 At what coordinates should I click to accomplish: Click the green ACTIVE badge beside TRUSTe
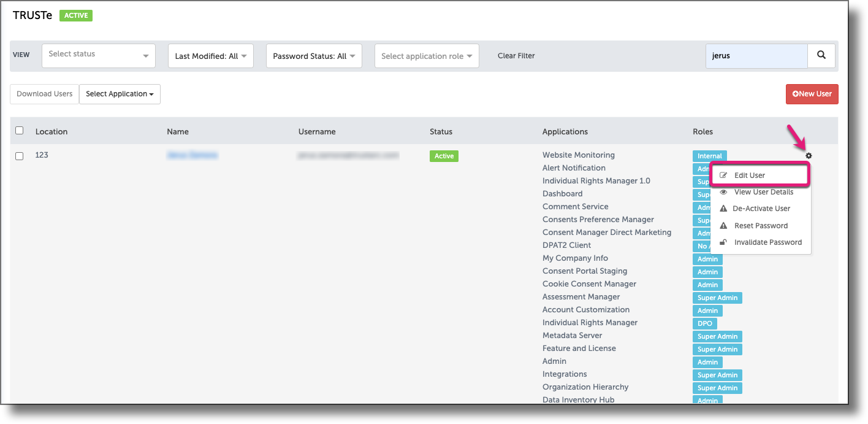[76, 15]
